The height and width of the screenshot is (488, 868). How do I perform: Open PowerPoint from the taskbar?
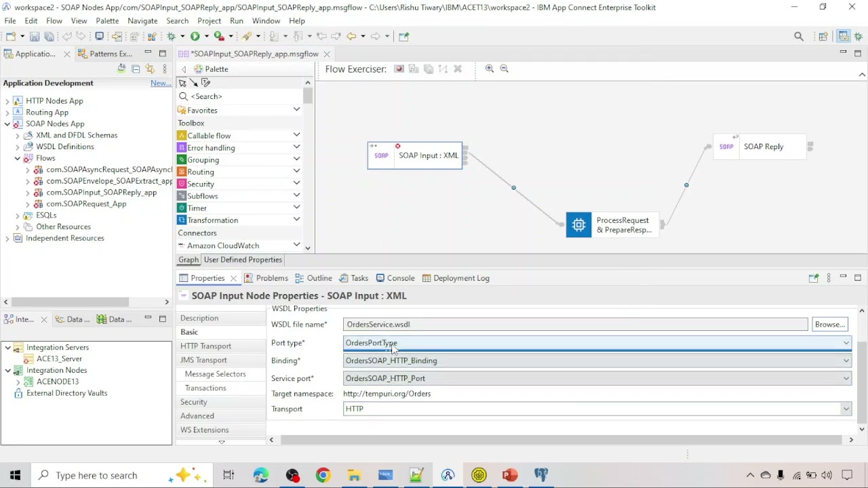coord(510,475)
